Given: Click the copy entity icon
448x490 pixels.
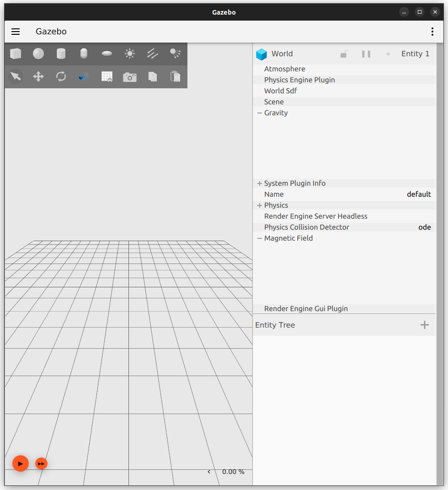Looking at the screenshot, I should [x=152, y=76].
